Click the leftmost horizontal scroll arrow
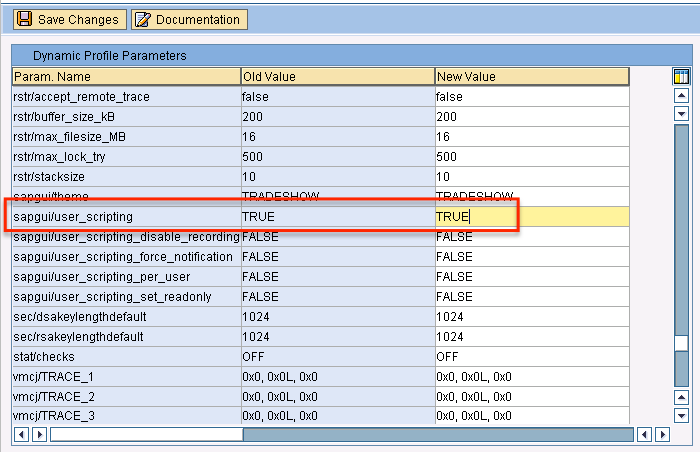Screen dimensions: 700x452 click(x=20, y=434)
